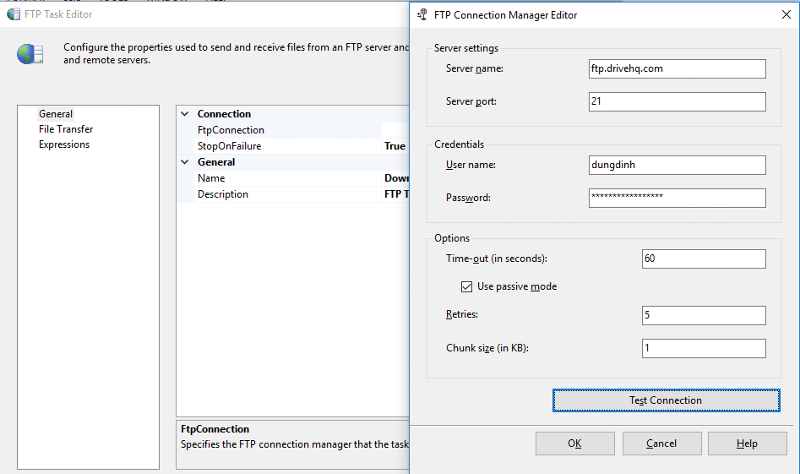This screenshot has height=474, width=800.
Task: Click the Time-out (in seconds) label
Action: pyautogui.click(x=496, y=259)
